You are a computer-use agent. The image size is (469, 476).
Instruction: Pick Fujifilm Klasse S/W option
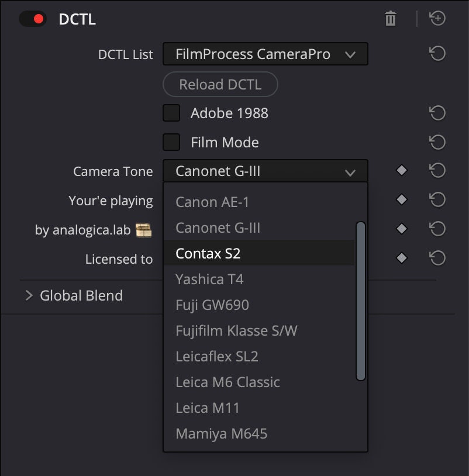[259, 330]
